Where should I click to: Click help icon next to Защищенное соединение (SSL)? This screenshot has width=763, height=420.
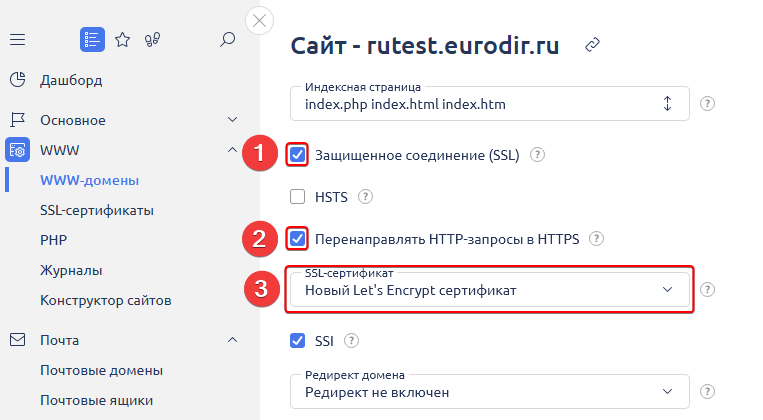click(538, 155)
